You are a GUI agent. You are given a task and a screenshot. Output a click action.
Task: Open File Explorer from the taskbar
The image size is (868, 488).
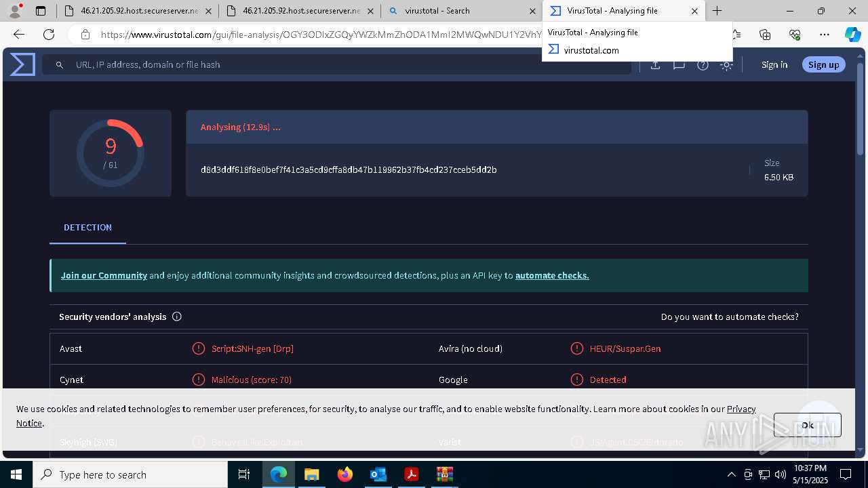[311, 474]
